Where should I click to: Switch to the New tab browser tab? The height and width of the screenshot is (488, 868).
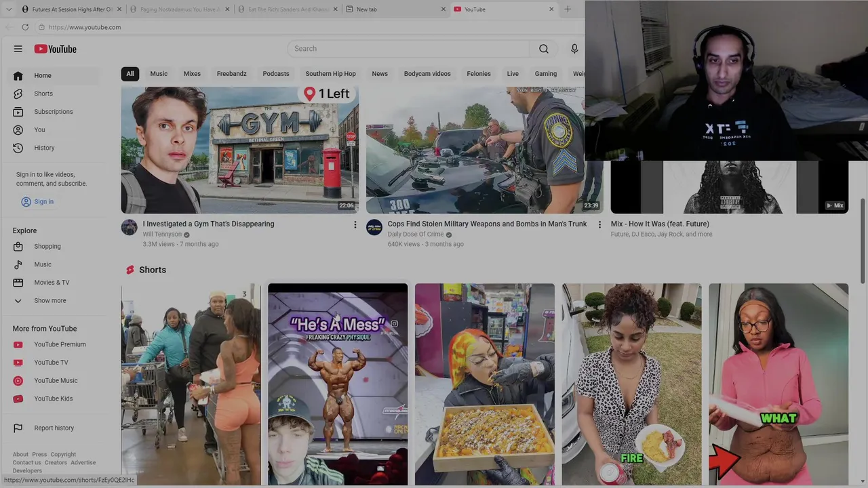point(395,9)
